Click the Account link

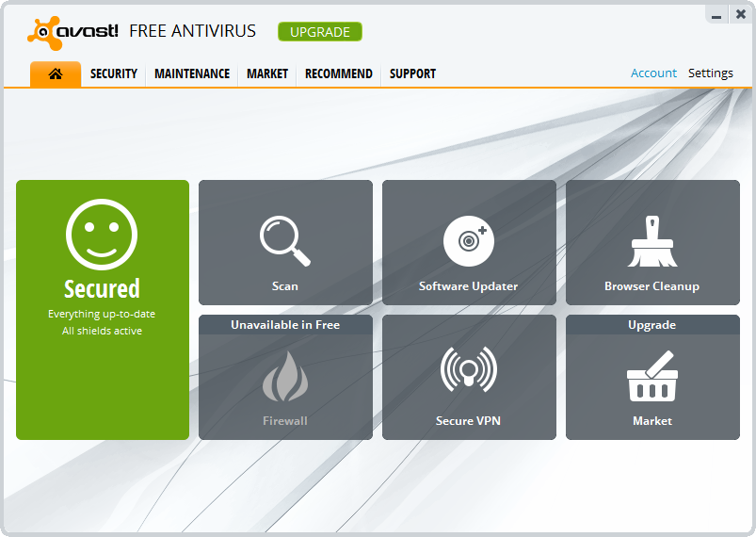[x=653, y=73]
